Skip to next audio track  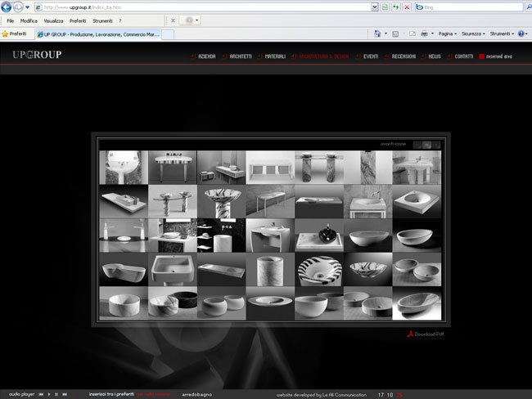pos(65,394)
